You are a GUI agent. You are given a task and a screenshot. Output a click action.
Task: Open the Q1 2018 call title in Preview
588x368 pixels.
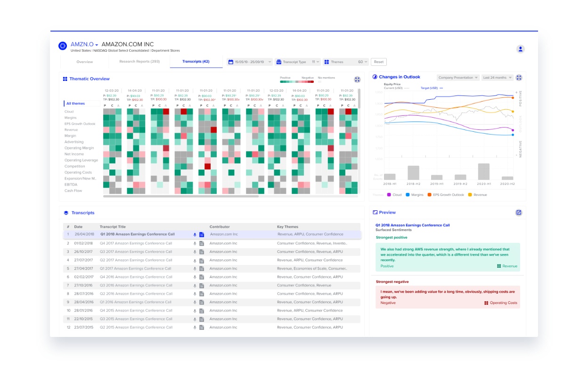click(412, 225)
